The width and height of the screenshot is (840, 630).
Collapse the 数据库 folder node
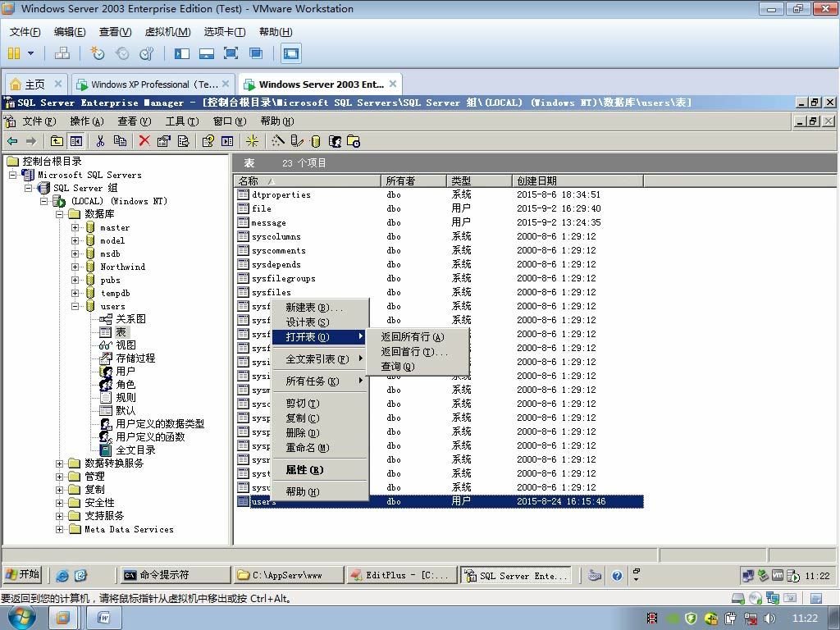59,214
